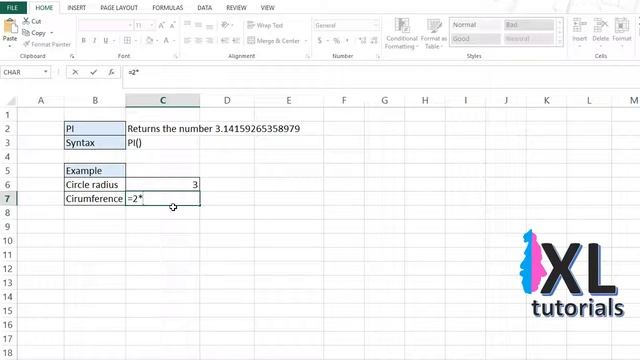The height and width of the screenshot is (360, 640).
Task: Switch to the PAGE LAYOUT tab
Action: click(x=119, y=7)
